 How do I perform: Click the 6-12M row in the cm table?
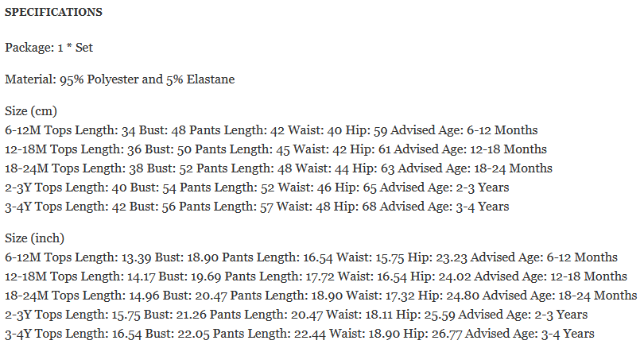271,130
